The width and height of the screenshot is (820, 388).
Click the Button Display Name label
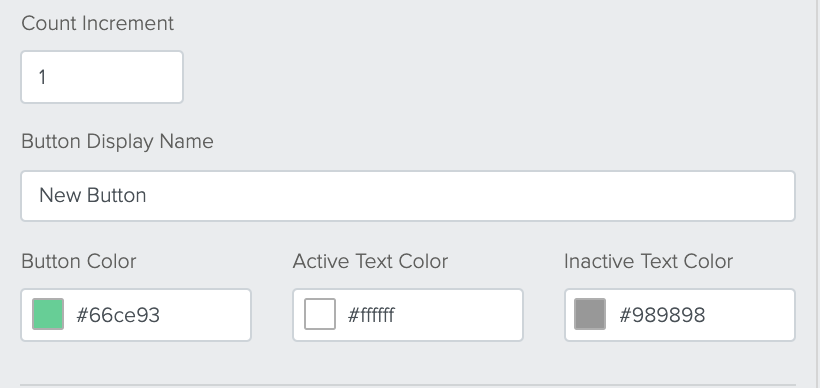117,142
